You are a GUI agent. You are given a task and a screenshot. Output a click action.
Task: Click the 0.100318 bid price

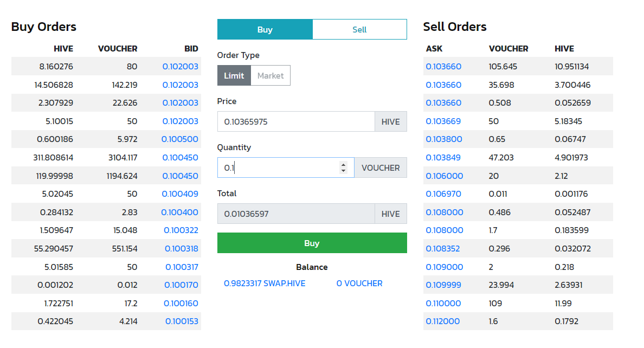[x=182, y=249]
